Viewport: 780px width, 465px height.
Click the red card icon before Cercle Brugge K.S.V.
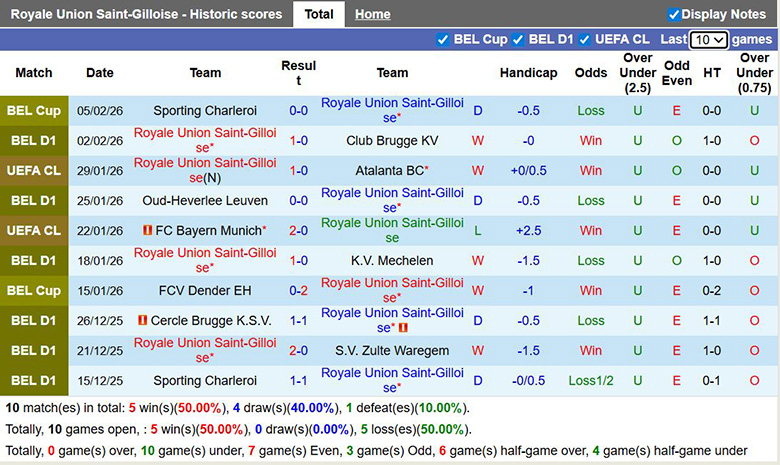click(x=143, y=321)
